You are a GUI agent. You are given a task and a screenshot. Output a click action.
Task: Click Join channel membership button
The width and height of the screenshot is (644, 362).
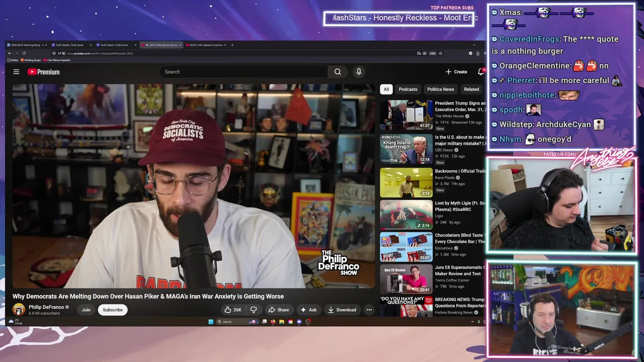(x=86, y=310)
